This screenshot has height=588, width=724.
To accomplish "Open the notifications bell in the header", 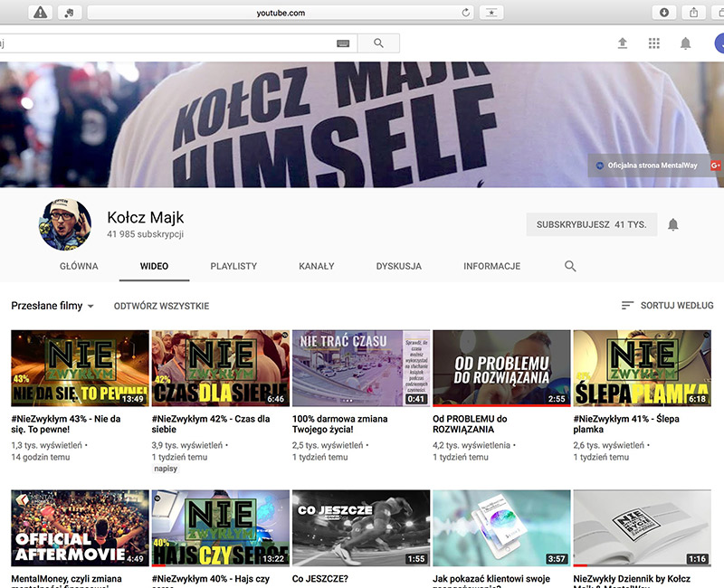I will pos(685,43).
